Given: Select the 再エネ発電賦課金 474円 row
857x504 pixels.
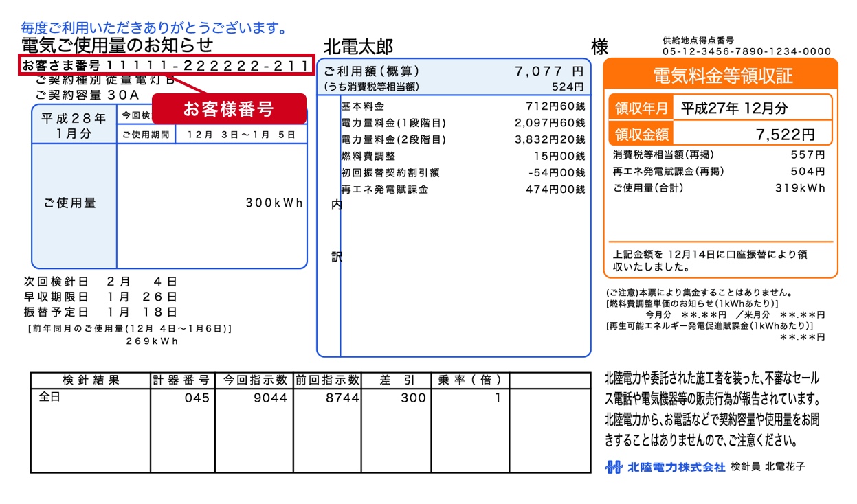Looking at the screenshot, I should (462, 190).
